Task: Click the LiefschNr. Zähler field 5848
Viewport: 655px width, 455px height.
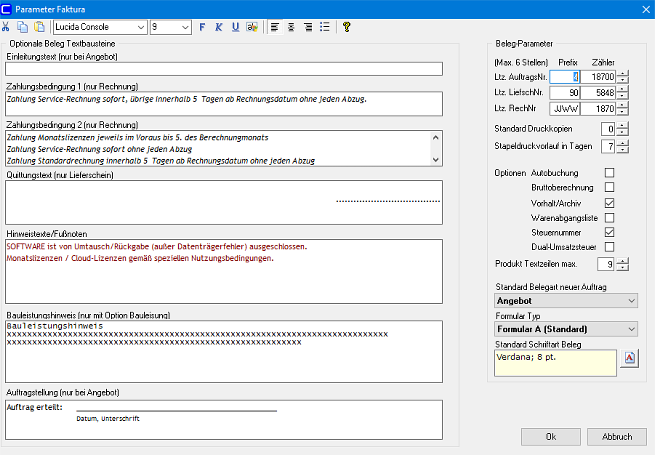Action: click(598, 93)
